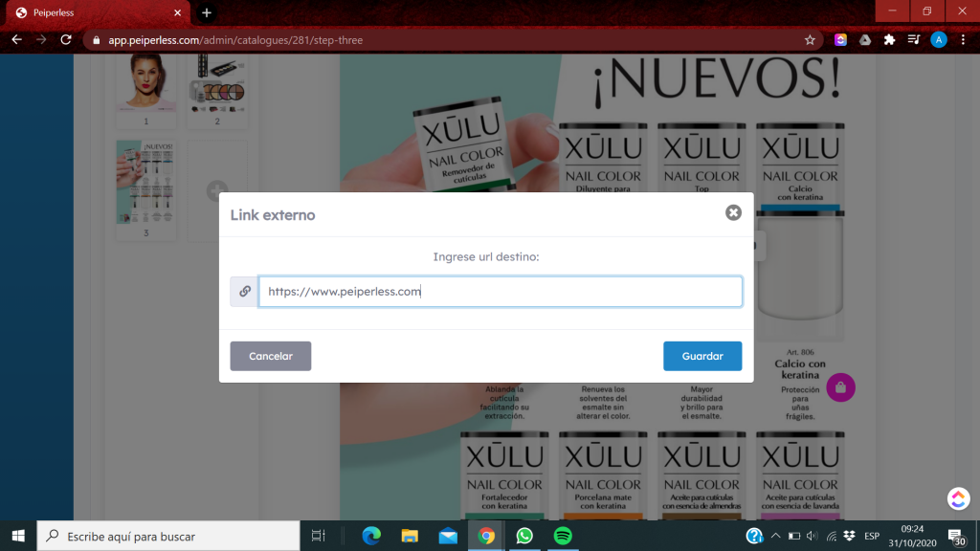Click the address bar URL

click(x=235, y=40)
